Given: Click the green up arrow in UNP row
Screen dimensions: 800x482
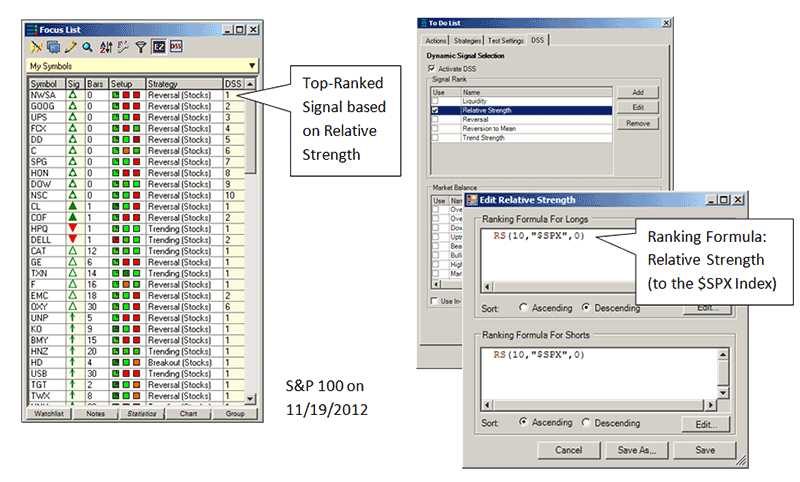Looking at the screenshot, I should (x=73, y=318).
